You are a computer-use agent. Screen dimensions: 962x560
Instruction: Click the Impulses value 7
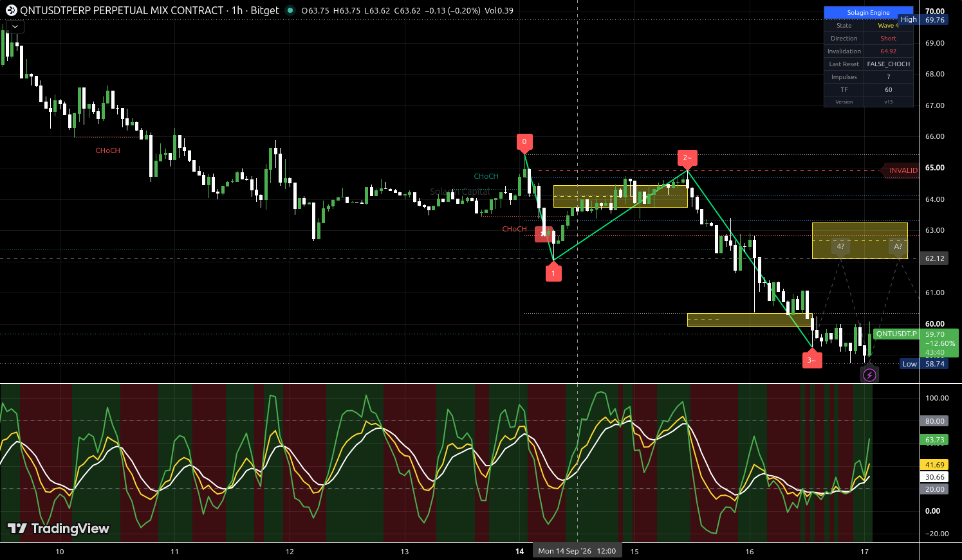tap(888, 77)
